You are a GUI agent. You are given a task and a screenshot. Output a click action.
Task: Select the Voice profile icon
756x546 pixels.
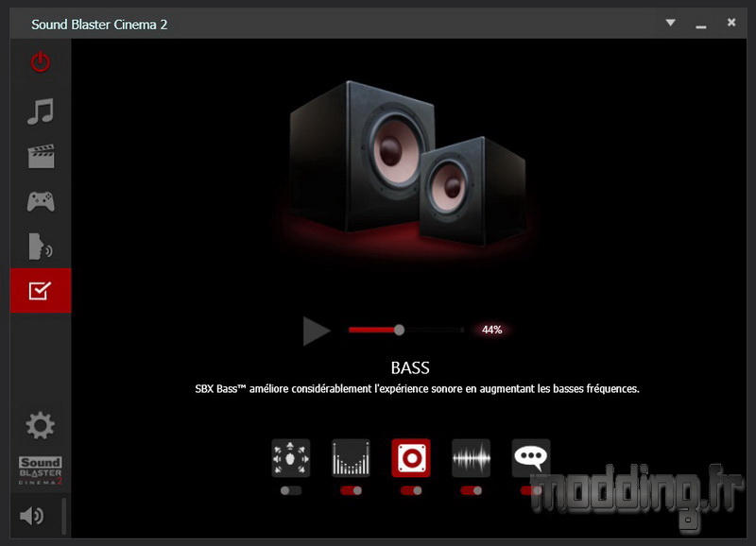pyautogui.click(x=41, y=247)
